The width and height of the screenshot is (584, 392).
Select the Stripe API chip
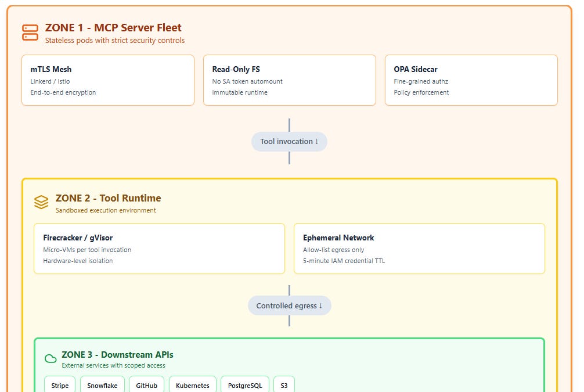click(60, 385)
